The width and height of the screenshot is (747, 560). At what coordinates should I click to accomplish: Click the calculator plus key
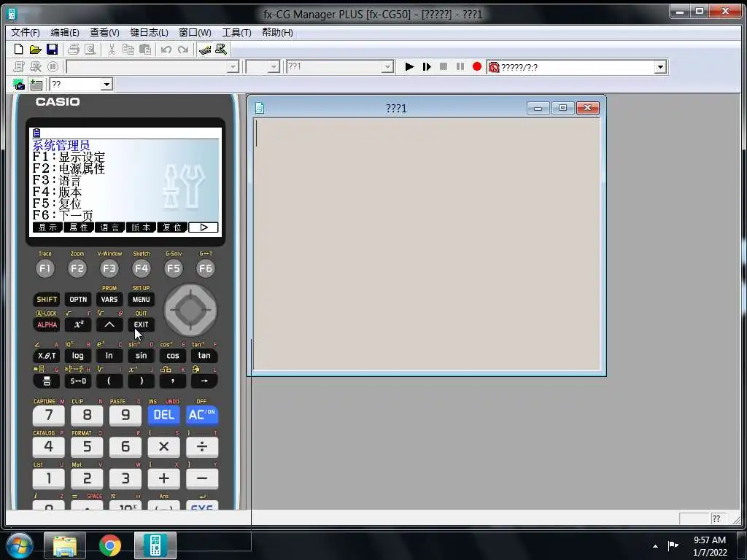(x=163, y=478)
